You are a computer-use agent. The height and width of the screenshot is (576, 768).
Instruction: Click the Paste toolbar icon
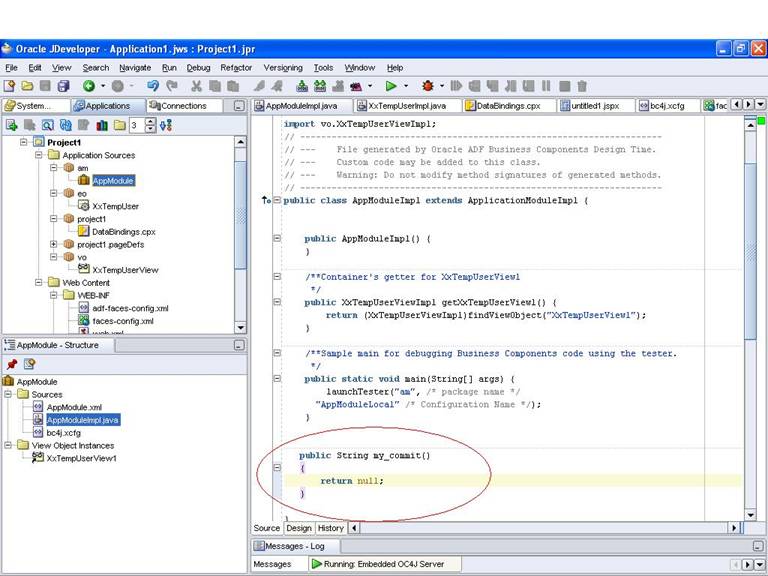pyautogui.click(x=233, y=86)
